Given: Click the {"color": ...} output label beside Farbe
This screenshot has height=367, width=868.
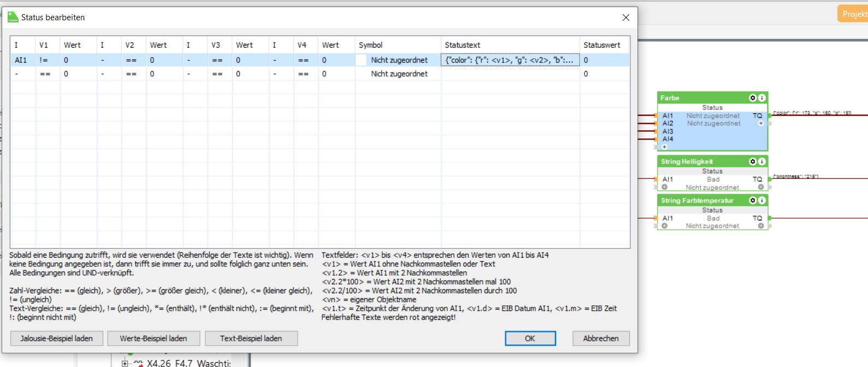Looking at the screenshot, I should point(812,113).
